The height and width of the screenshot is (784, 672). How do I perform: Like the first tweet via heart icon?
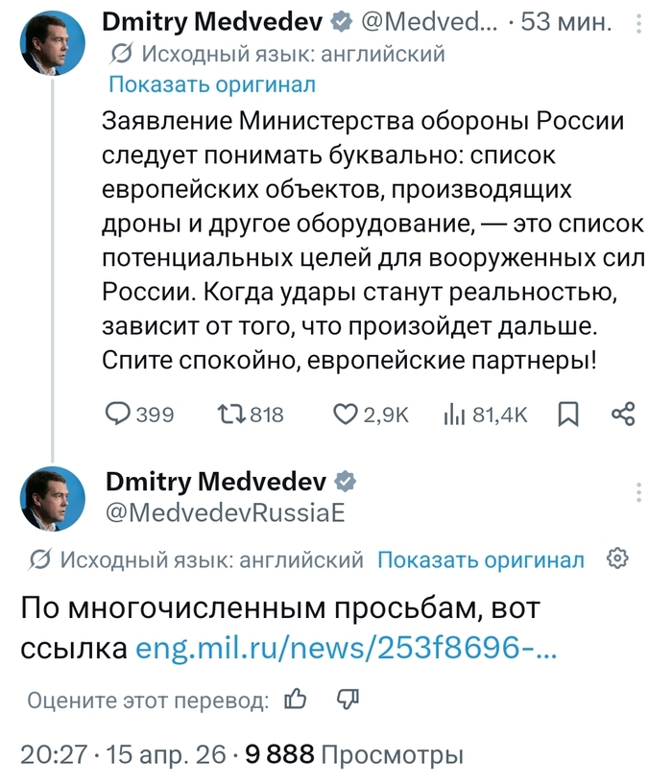[345, 414]
